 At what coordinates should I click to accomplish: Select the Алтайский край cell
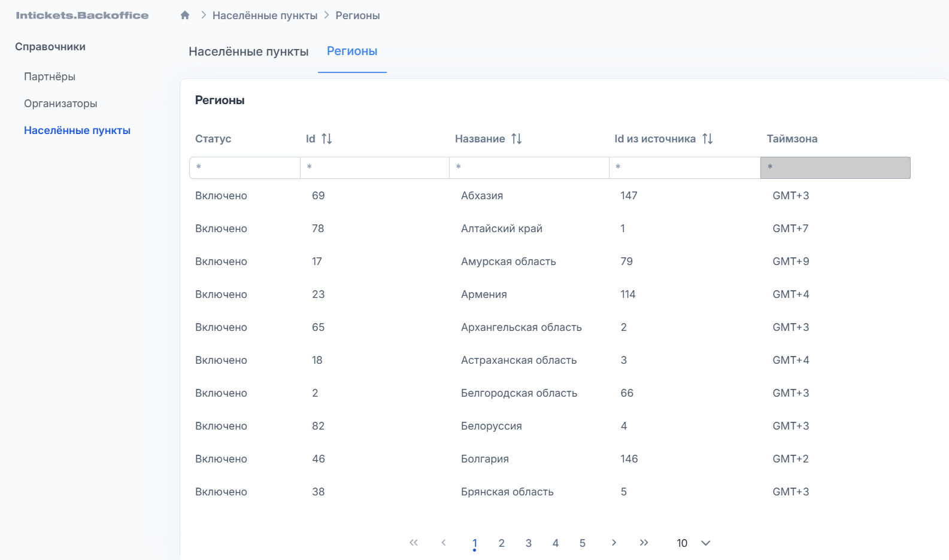click(x=502, y=229)
